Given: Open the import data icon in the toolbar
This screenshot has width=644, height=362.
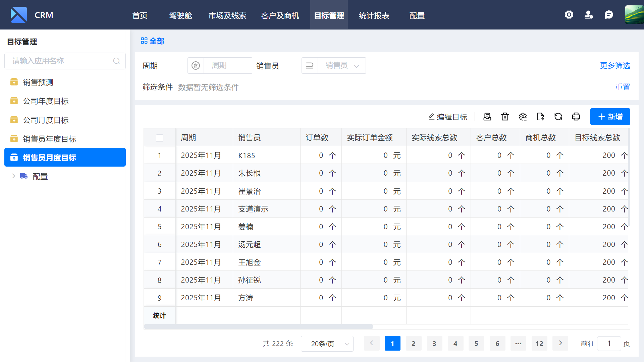Looking at the screenshot, I should click(x=487, y=117).
